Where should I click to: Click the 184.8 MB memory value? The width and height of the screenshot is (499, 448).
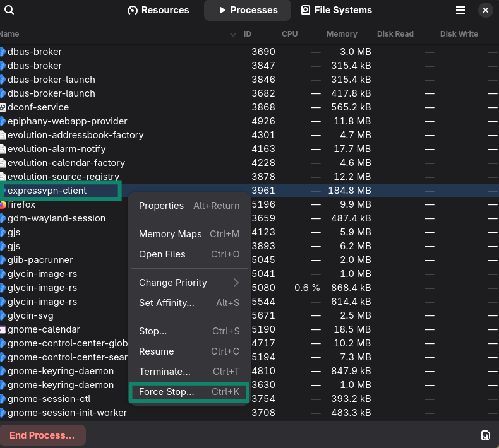click(349, 191)
